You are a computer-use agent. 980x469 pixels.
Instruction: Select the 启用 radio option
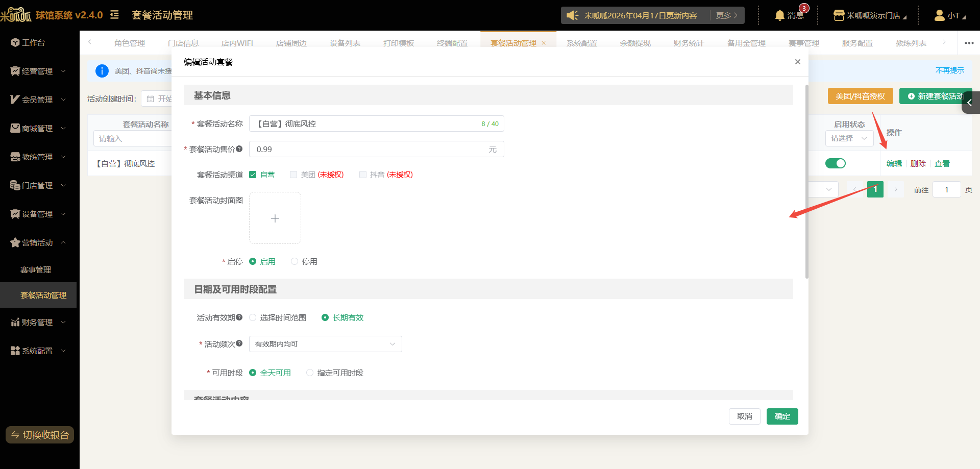point(253,261)
